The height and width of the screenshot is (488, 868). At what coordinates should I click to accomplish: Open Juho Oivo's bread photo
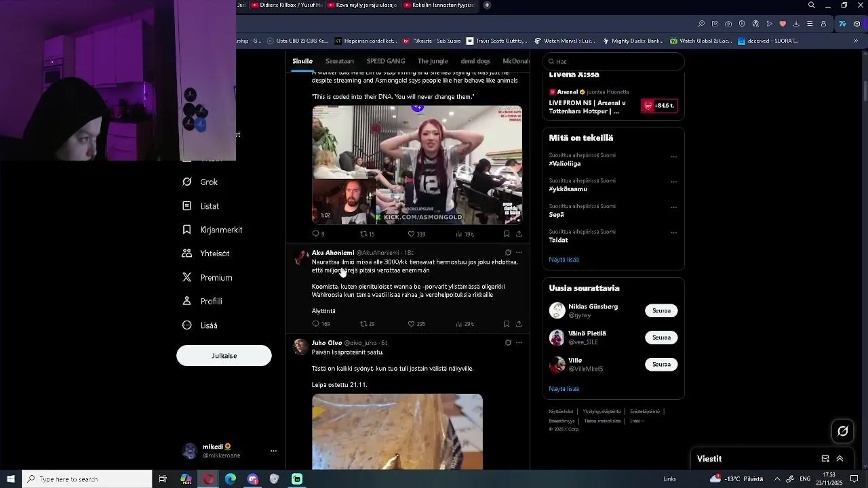[397, 432]
